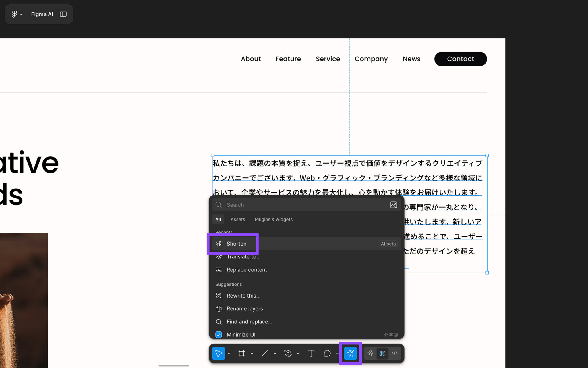Select the Move tool
Screen dimensions: 588x368
pyautogui.click(x=219, y=353)
